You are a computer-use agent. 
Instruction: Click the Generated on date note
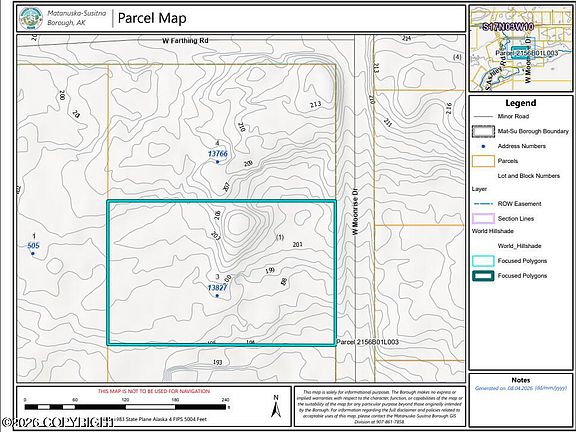coord(521,388)
